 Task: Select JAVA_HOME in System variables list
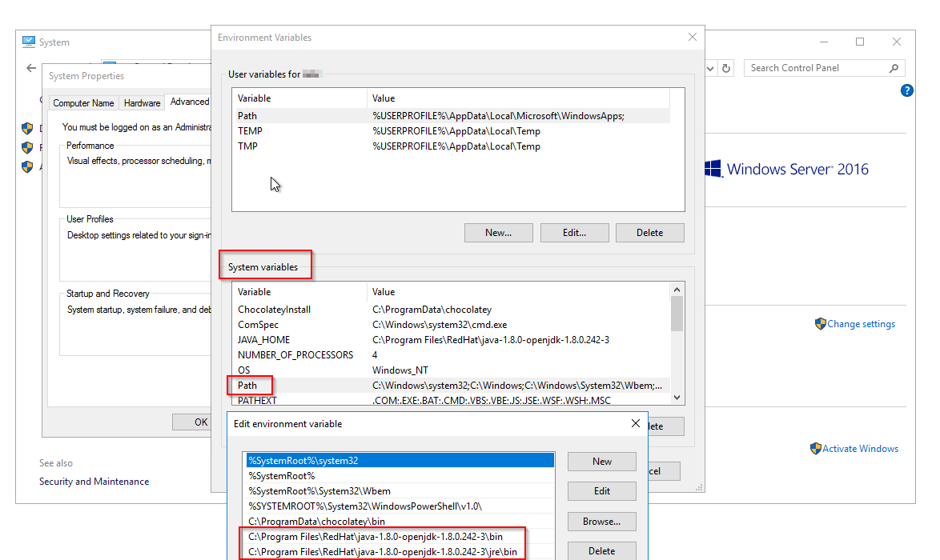pyautogui.click(x=263, y=340)
